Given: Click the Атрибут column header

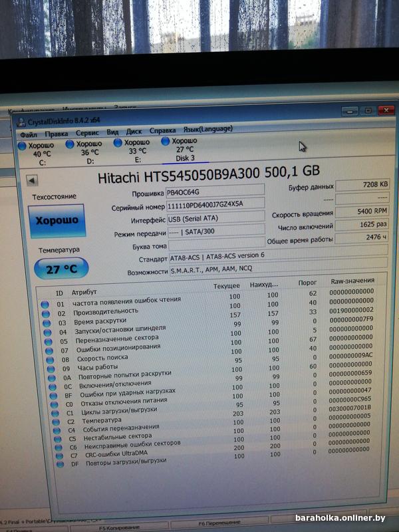Looking at the screenshot, I should pyautogui.click(x=84, y=292).
